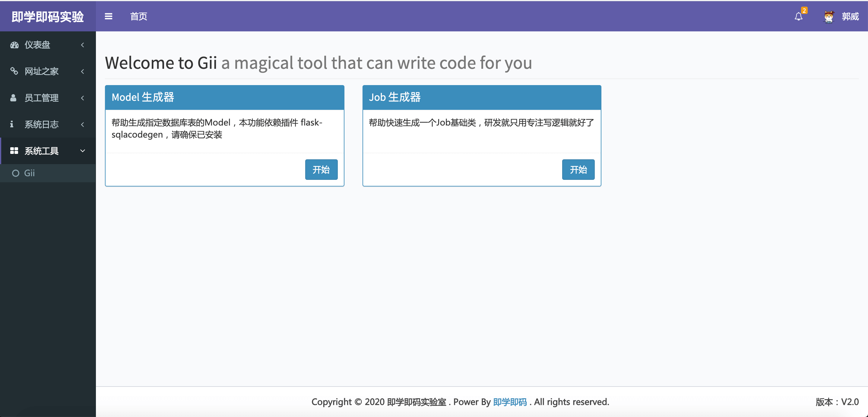Collapse the 系统工具 chevron
The height and width of the screenshot is (417, 868).
[x=83, y=151]
